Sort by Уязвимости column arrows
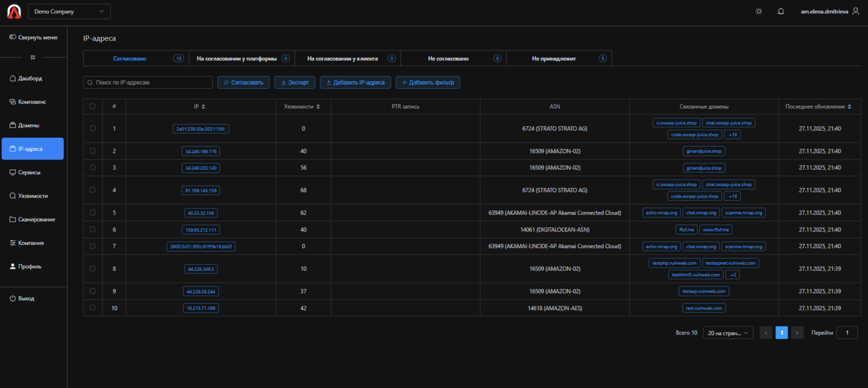Viewport: 868px width, 388px height. pyautogui.click(x=318, y=107)
